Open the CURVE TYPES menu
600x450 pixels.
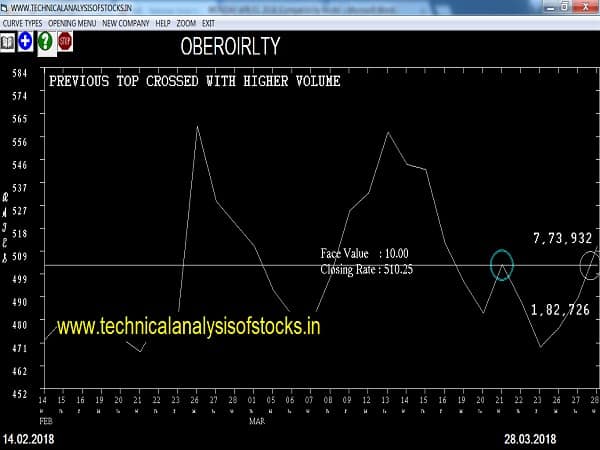click(x=22, y=22)
